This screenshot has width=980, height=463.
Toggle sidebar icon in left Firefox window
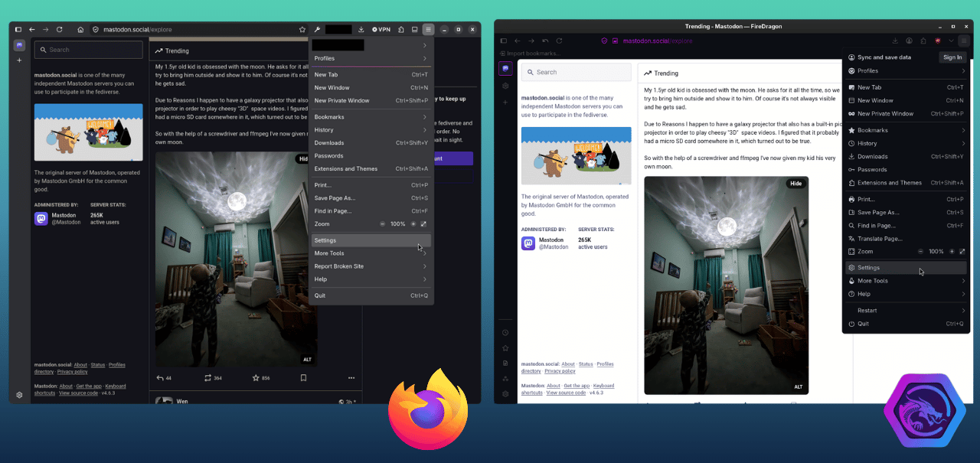click(18, 29)
